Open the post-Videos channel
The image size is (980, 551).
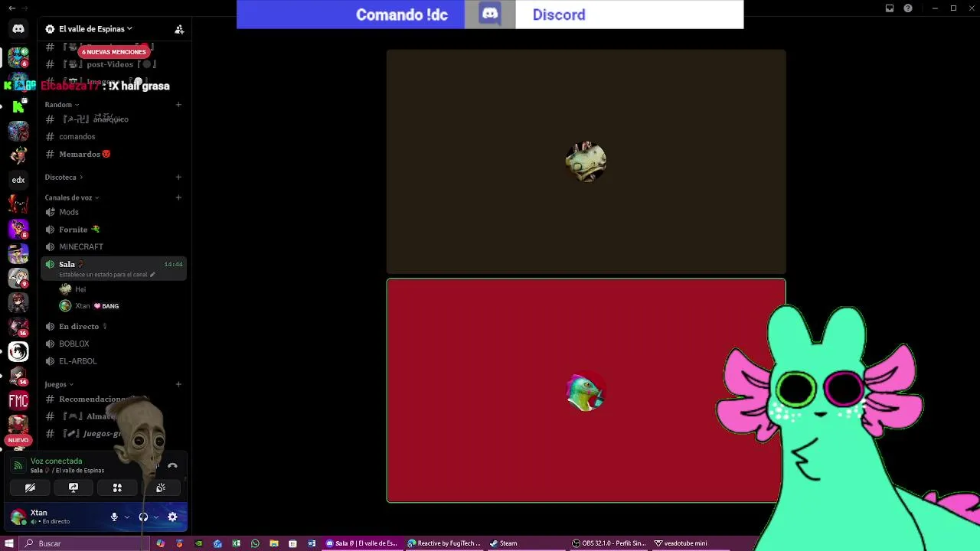pyautogui.click(x=113, y=64)
